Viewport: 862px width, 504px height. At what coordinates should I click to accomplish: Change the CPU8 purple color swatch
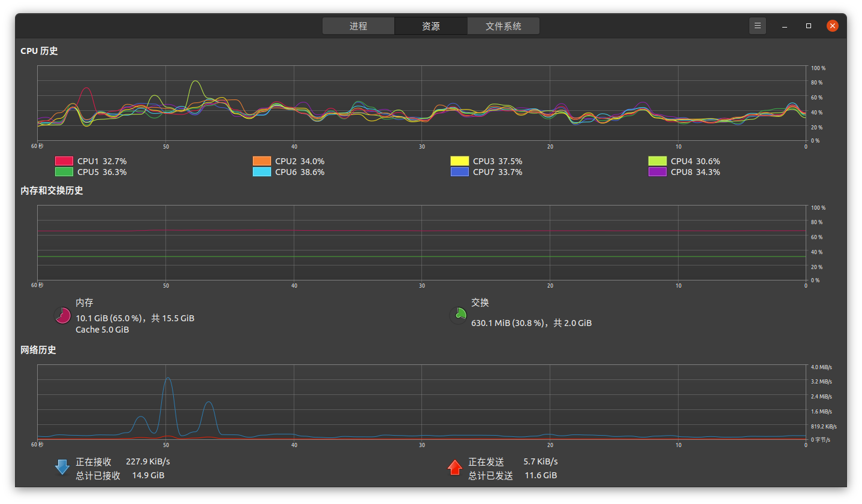click(658, 172)
